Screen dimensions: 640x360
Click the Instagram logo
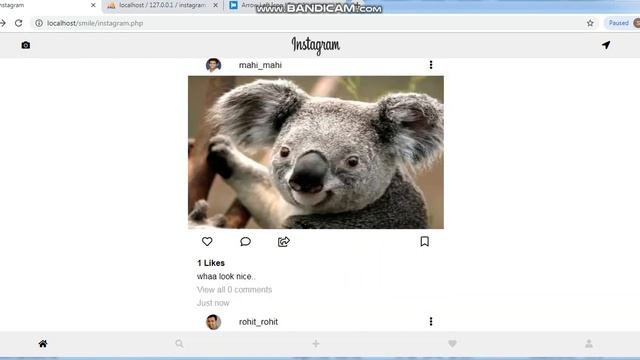tap(316, 46)
